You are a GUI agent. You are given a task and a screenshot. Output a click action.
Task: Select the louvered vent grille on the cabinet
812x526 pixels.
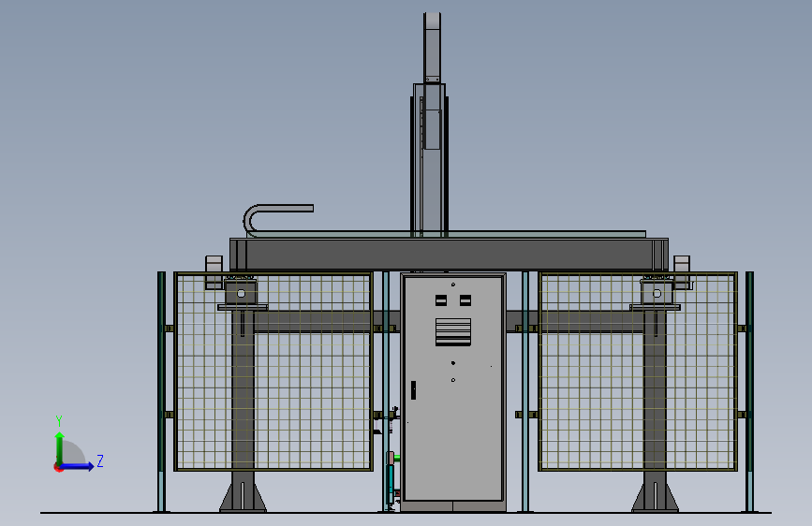pos(453,332)
